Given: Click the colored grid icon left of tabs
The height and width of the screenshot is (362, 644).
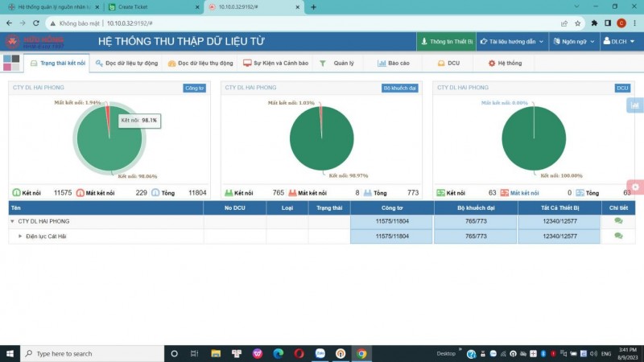Looking at the screenshot, I should [12, 63].
